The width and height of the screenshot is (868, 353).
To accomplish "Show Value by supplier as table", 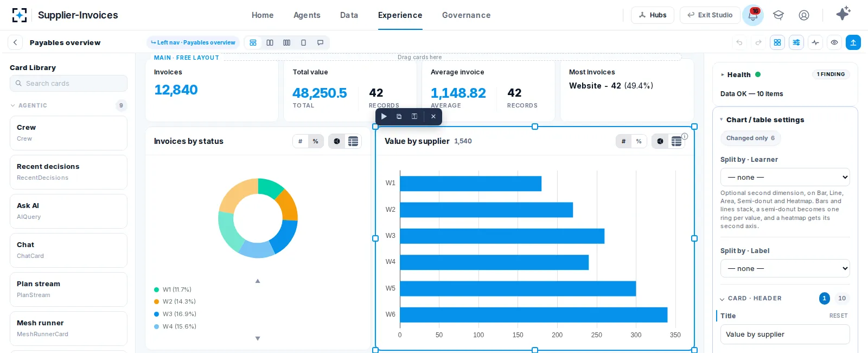I will click(676, 141).
